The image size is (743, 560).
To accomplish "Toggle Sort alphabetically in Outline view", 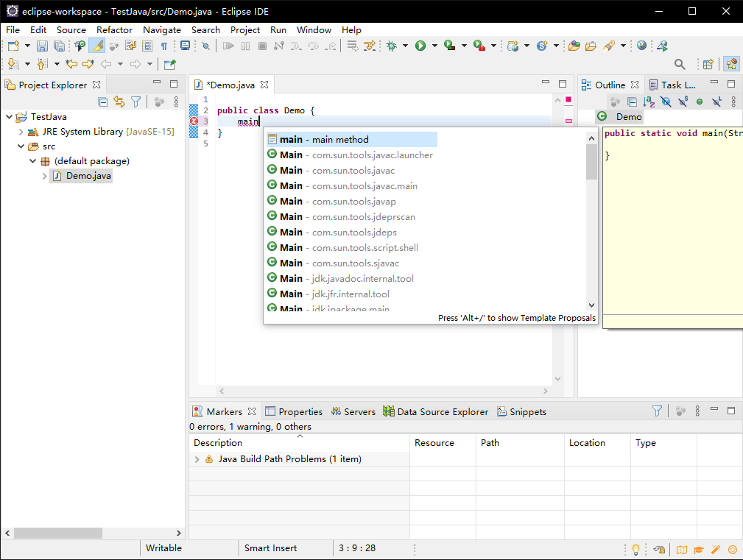I will (x=649, y=102).
